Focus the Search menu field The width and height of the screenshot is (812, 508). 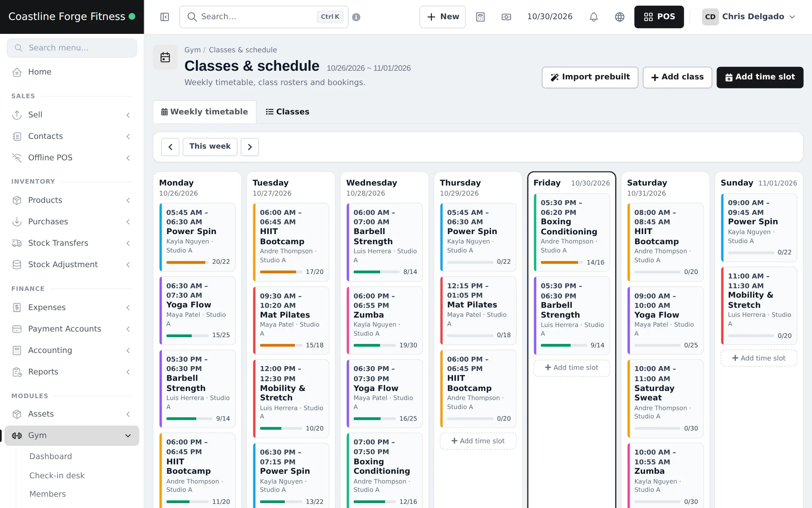(x=72, y=48)
